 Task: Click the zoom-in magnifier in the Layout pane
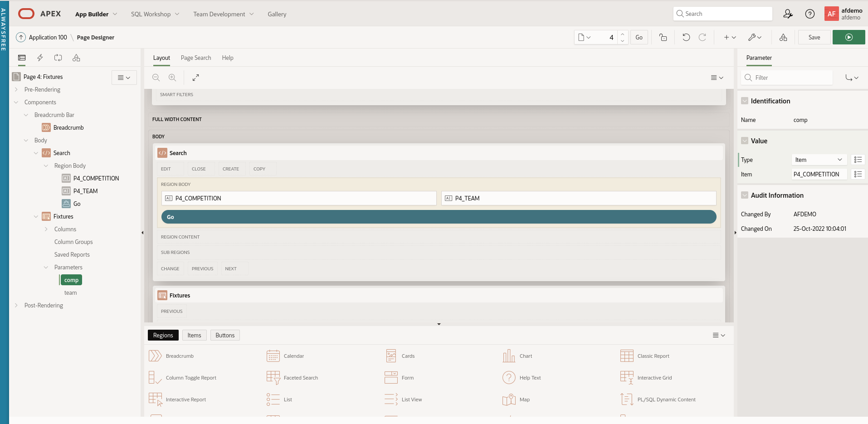tap(172, 78)
